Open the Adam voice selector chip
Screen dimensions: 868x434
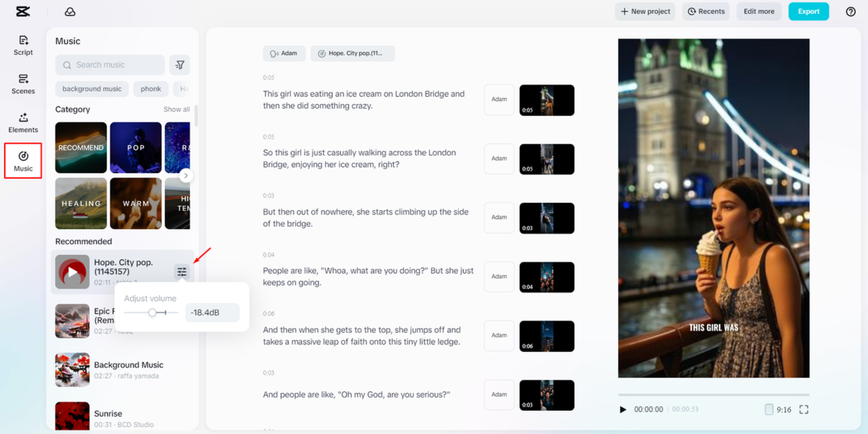(284, 54)
